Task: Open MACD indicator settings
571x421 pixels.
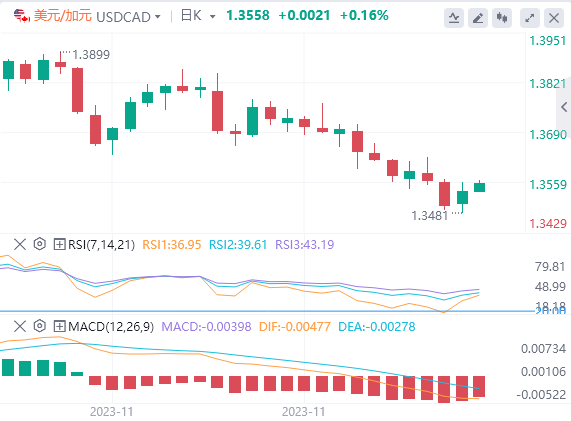Action: [40, 326]
